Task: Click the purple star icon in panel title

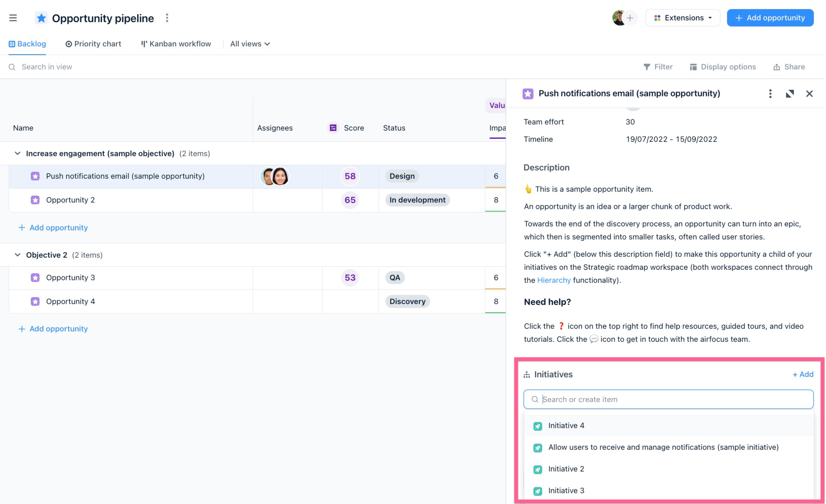Action: 528,94
